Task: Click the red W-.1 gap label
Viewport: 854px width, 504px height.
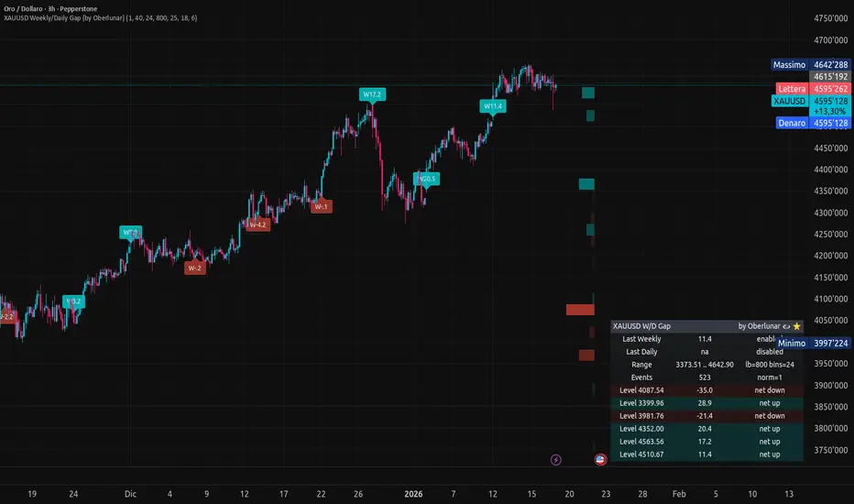Action: (x=322, y=206)
